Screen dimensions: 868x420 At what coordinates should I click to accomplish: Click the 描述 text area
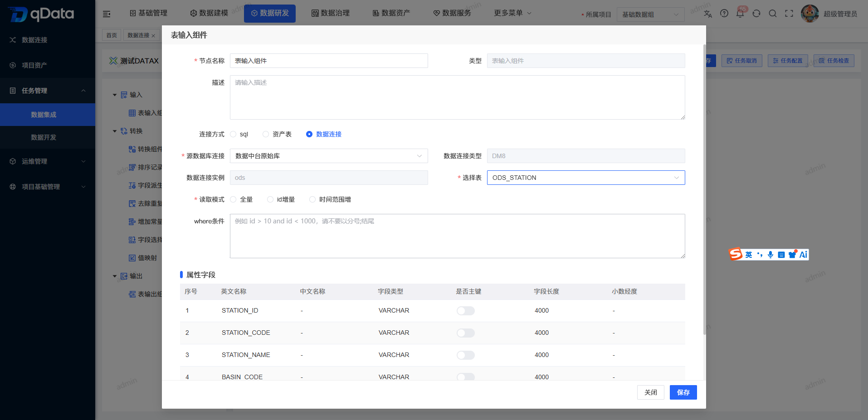click(x=458, y=97)
